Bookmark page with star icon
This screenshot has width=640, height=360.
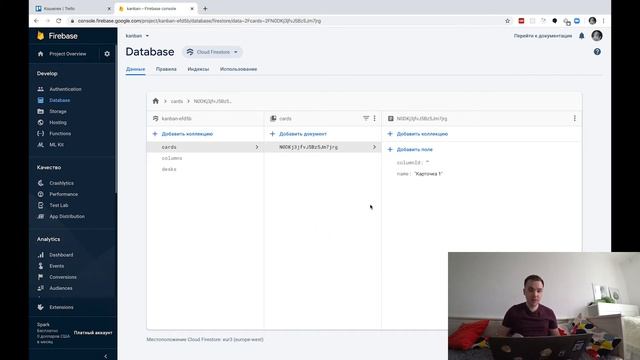coord(507,21)
